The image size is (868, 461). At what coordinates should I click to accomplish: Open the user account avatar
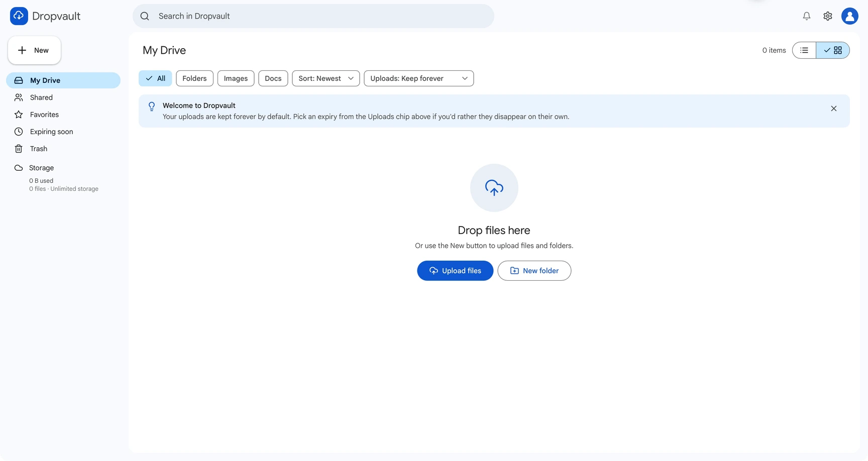[850, 16]
